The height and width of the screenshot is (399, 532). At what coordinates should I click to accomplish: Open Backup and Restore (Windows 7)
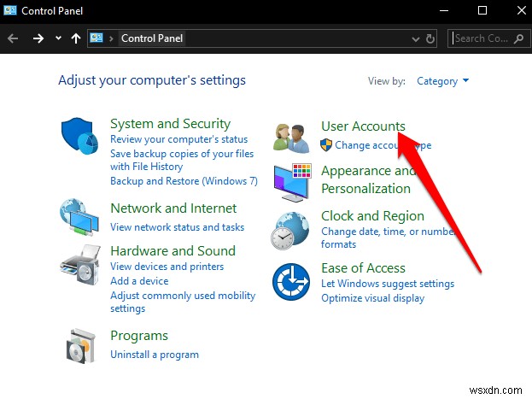[184, 181]
